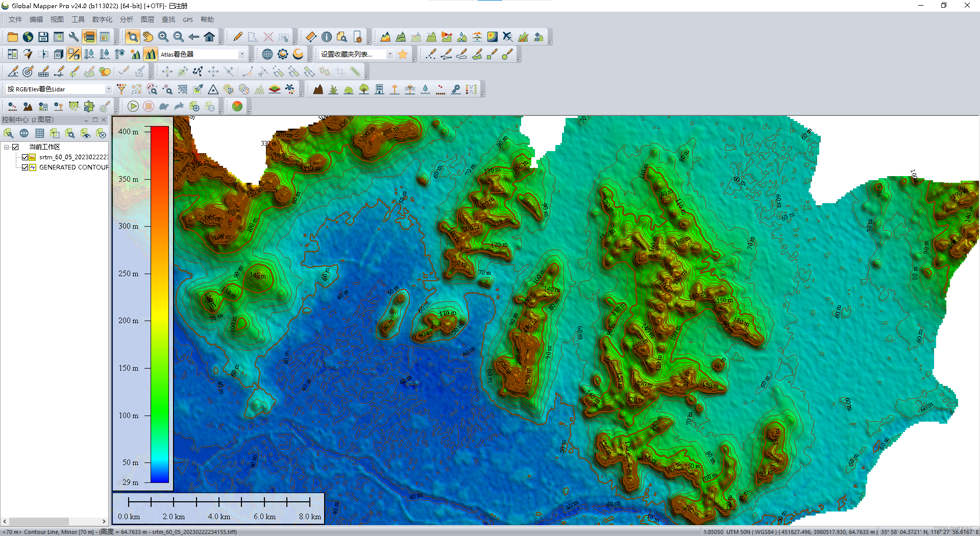Viewport: 980px width, 536px height.
Task: Open the 设置收藏夹列表 favorites dropdown
Action: point(390,54)
